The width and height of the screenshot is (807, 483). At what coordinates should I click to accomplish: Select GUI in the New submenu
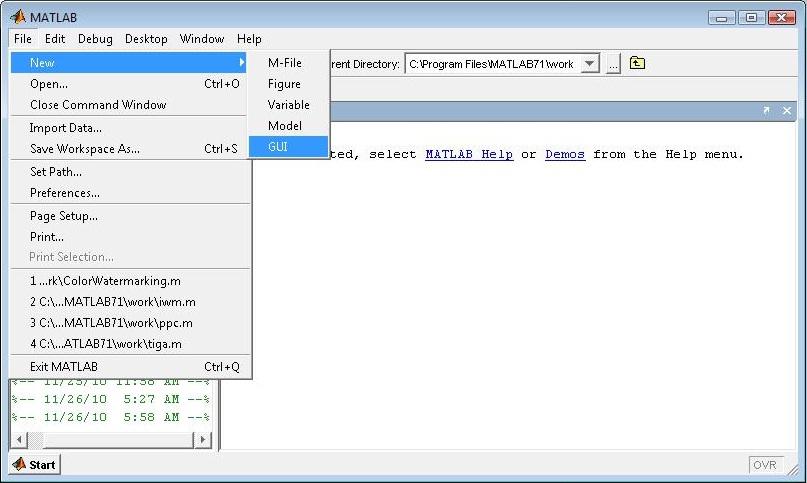[288, 147]
